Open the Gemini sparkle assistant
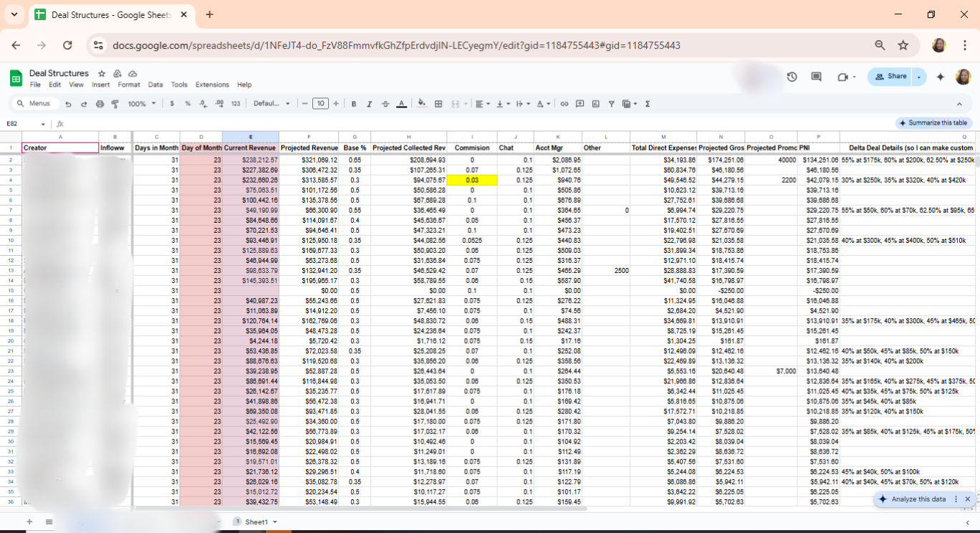 click(941, 77)
